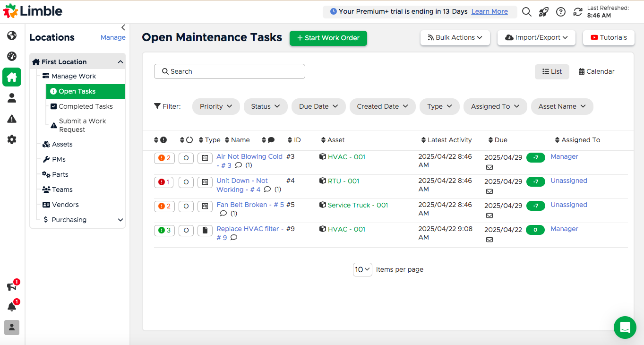The height and width of the screenshot is (345, 644).
Task: Open the help question mark icon
Action: (560, 12)
